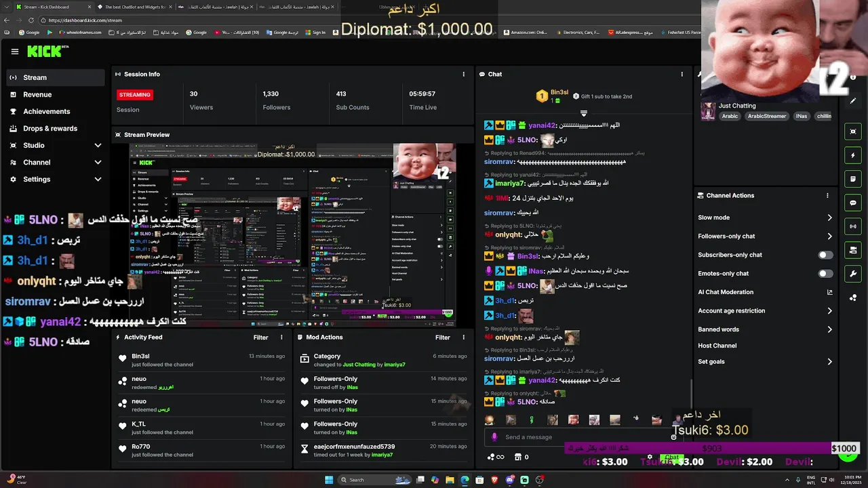Click K_TL username in Activity Feed
868x488 pixels.
[138, 424]
